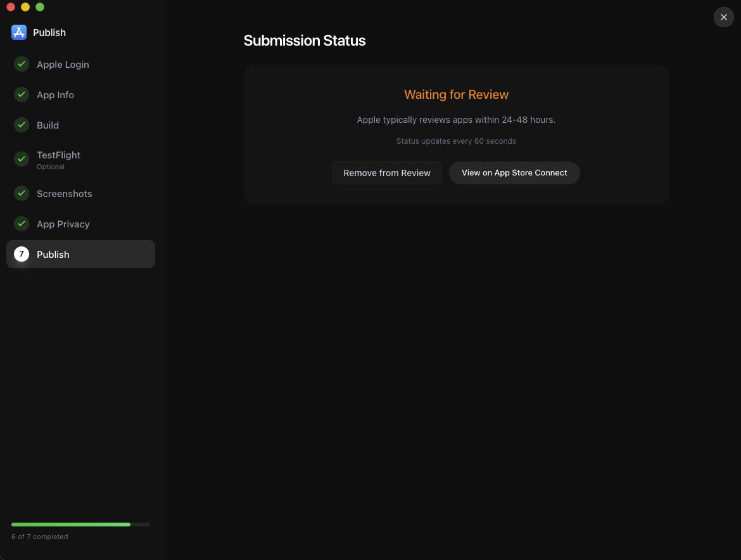Click the 'Waiting for Review' status text
The width and height of the screenshot is (741, 560).
[x=456, y=94]
